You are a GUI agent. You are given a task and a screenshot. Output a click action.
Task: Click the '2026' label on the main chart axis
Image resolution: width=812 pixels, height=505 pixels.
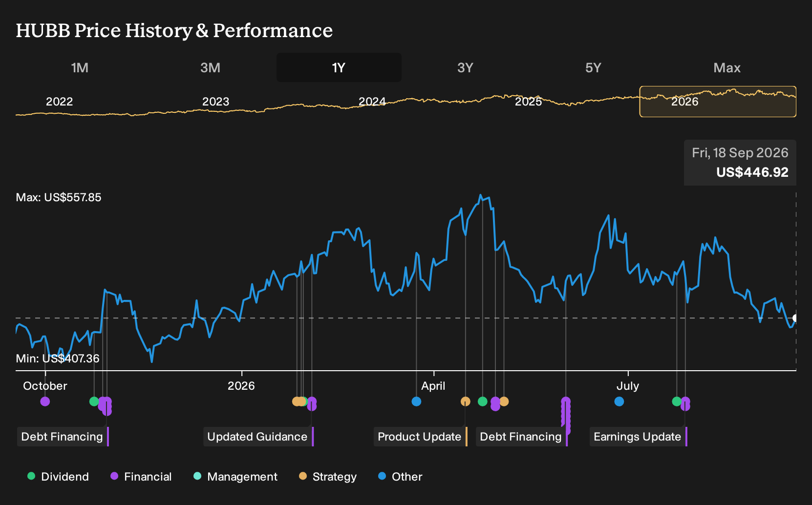pyautogui.click(x=241, y=386)
